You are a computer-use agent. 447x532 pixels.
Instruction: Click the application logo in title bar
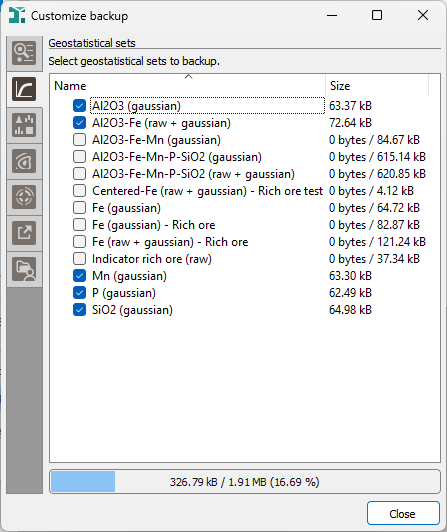pos(17,15)
